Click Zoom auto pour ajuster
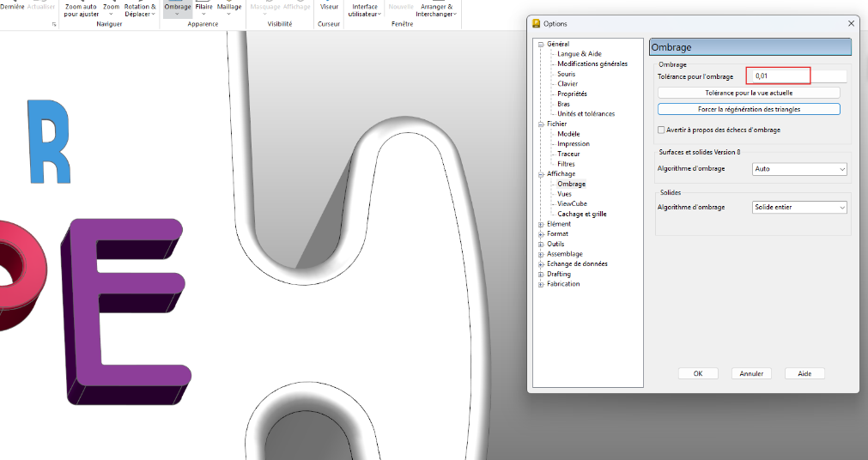 (x=81, y=9)
